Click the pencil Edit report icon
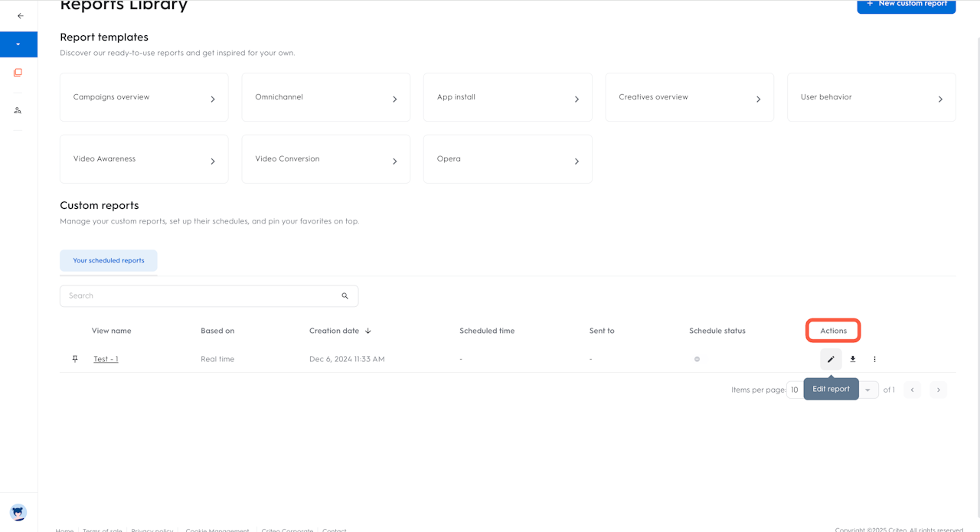This screenshot has height=532, width=980. [831, 359]
